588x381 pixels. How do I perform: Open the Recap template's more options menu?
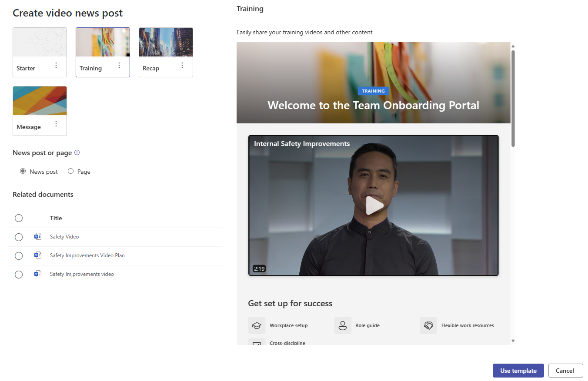(182, 65)
